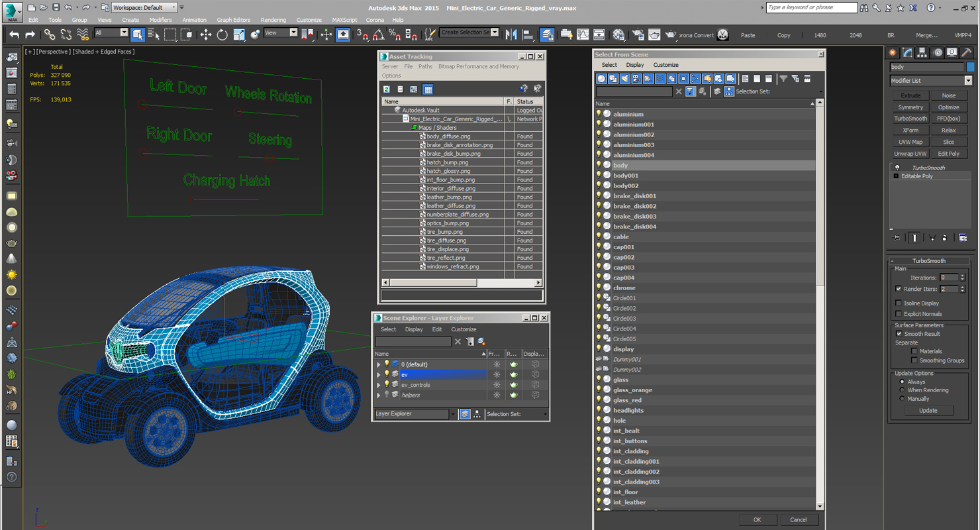This screenshot has width=980, height=530.
Task: Toggle Display Lights filter in Select From Scene
Action: click(624, 79)
